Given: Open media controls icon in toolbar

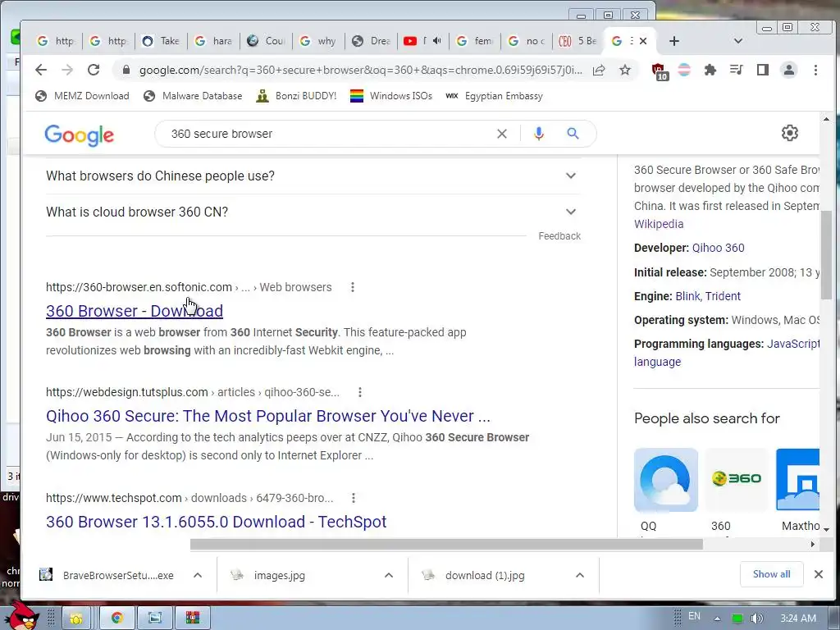Looking at the screenshot, I should click(737, 70).
